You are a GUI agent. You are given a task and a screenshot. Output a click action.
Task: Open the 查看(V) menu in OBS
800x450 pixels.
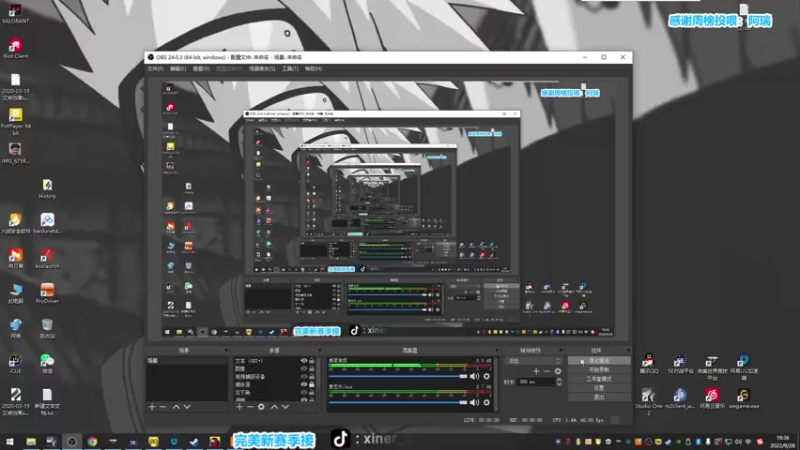click(x=201, y=68)
